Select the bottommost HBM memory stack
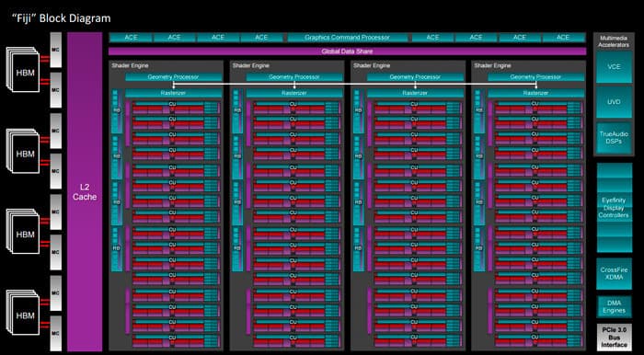Screen dimensions: 644x355 pos(22,314)
